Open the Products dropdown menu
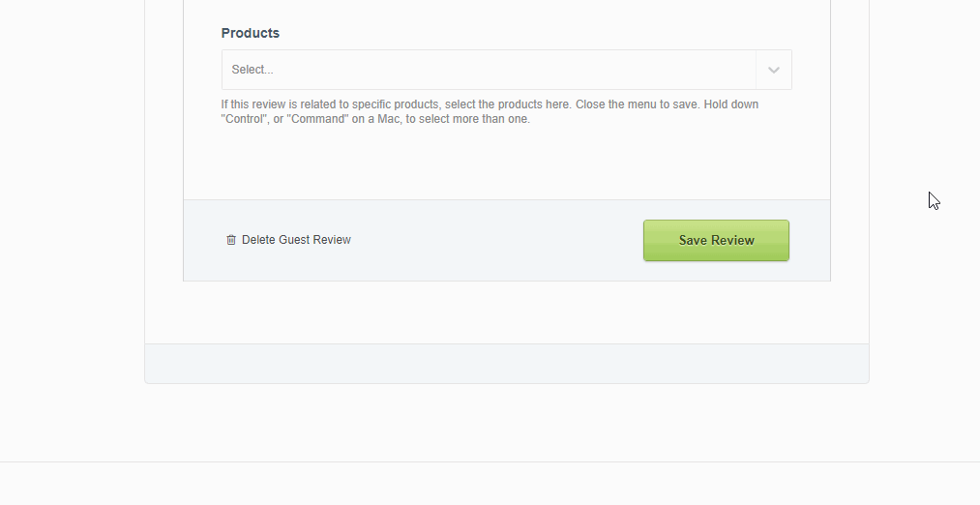 click(x=489, y=70)
